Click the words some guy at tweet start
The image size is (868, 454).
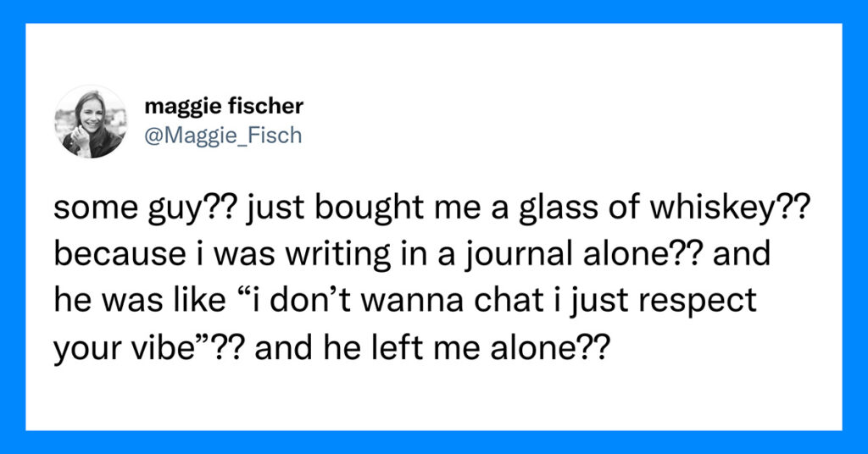pos(127,208)
